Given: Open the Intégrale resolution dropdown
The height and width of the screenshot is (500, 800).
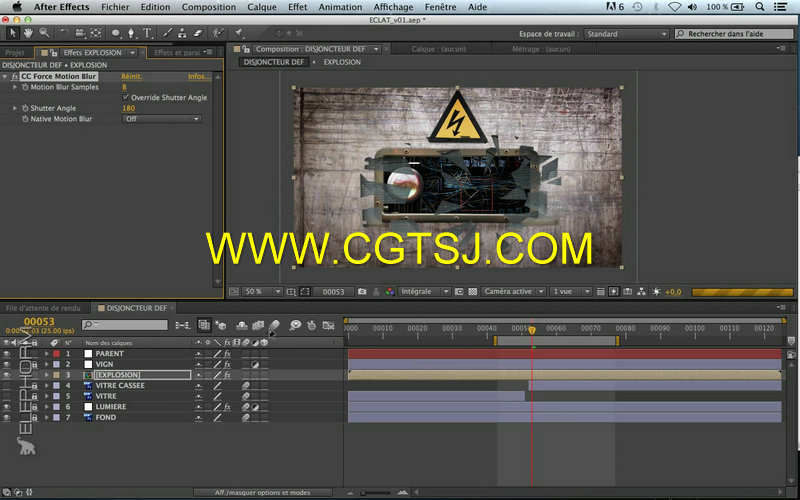Looking at the screenshot, I should (424, 291).
